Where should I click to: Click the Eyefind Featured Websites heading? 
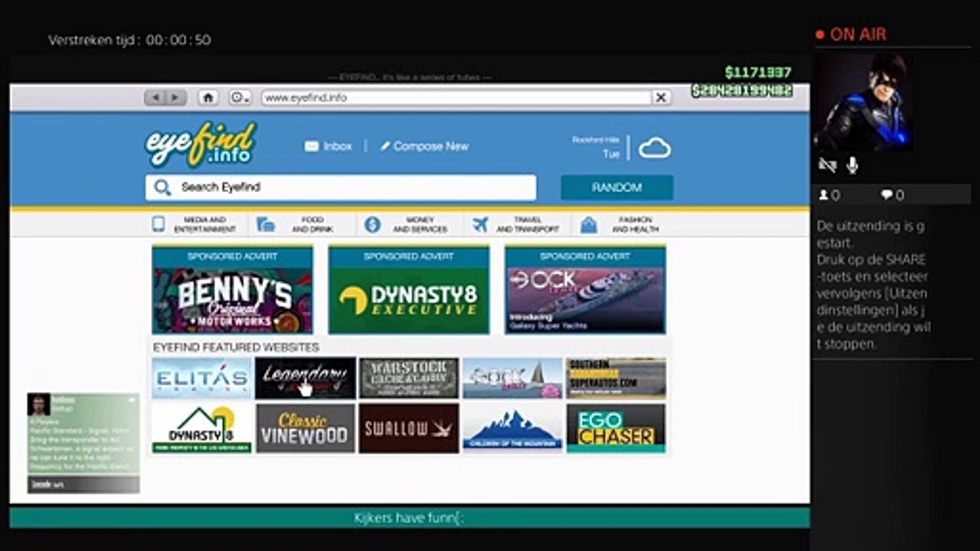236,347
